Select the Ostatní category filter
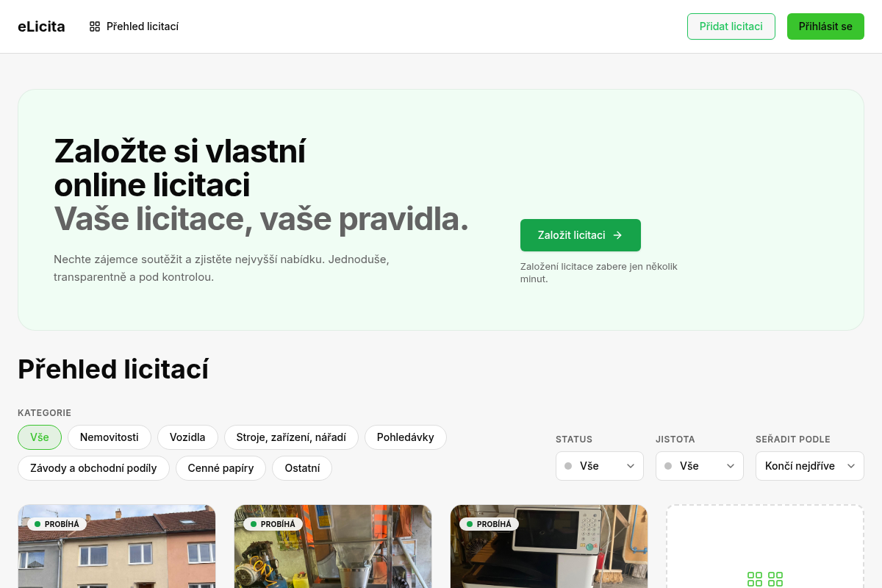The width and height of the screenshot is (882, 588). [x=302, y=468]
